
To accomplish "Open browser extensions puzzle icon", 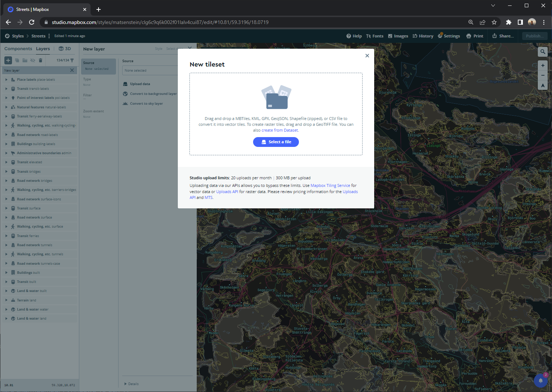I will click(x=509, y=22).
